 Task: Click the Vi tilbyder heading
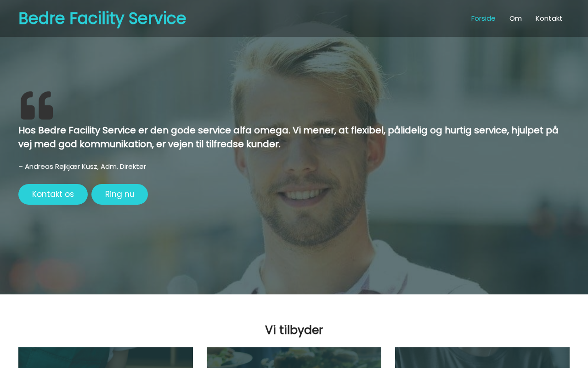pos(294,330)
